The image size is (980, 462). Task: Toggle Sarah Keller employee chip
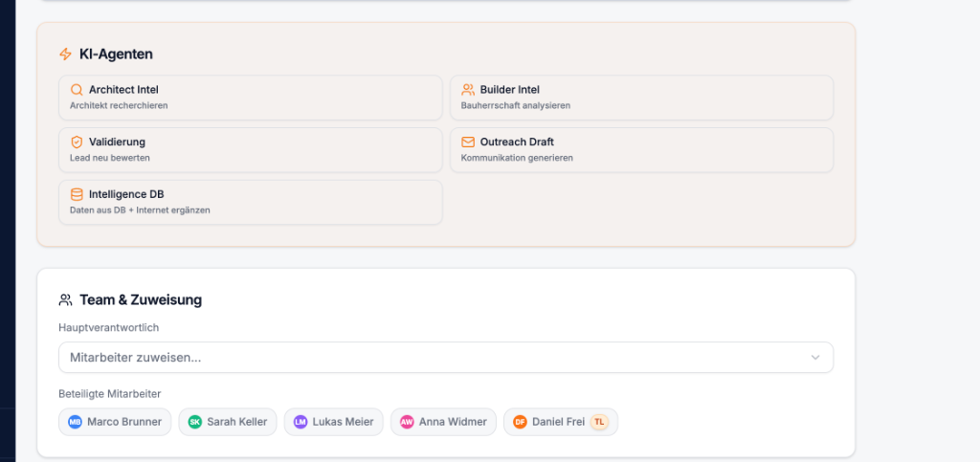(228, 422)
